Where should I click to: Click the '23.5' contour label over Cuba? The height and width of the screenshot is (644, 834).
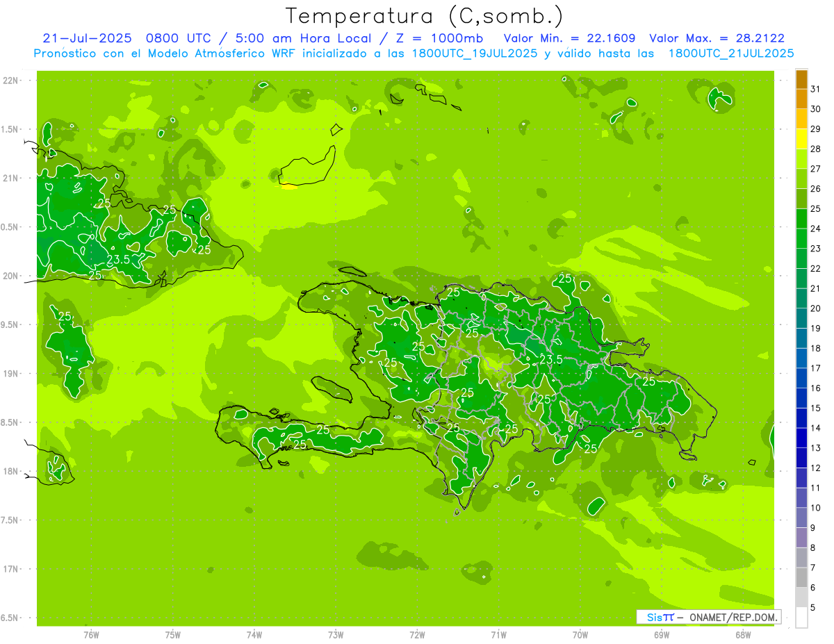[x=118, y=260]
